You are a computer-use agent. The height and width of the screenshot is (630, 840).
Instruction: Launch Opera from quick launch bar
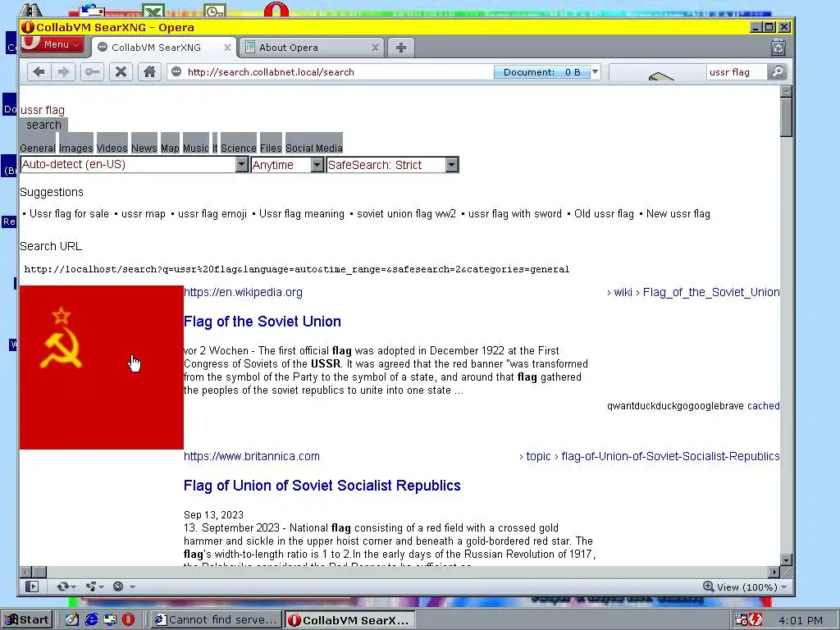[x=128, y=620]
